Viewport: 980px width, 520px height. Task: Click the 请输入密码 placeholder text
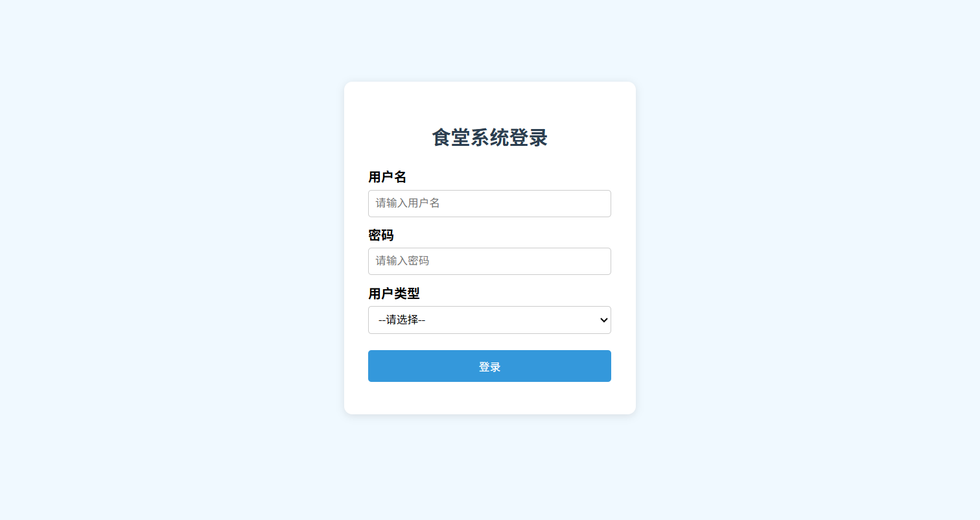[x=402, y=261]
